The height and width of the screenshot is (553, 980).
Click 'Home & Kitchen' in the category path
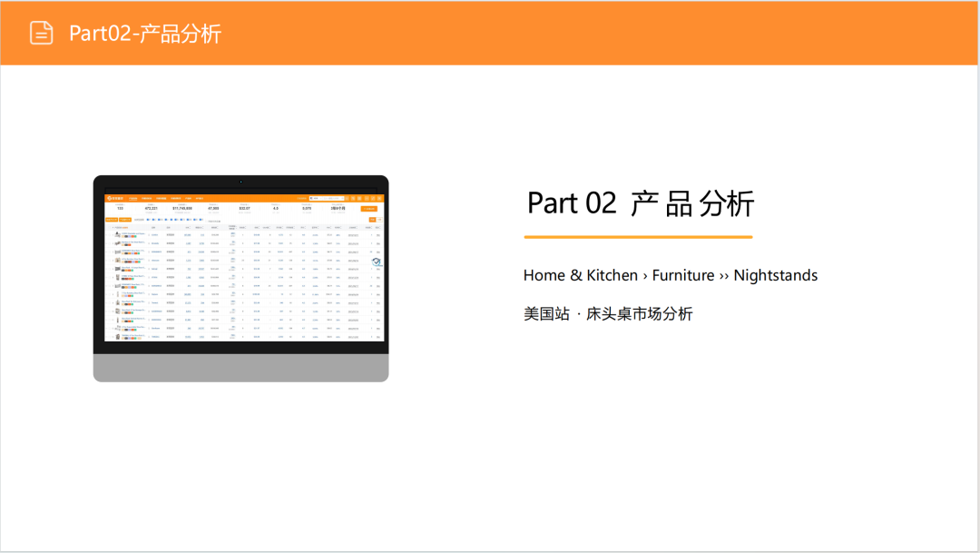click(581, 275)
